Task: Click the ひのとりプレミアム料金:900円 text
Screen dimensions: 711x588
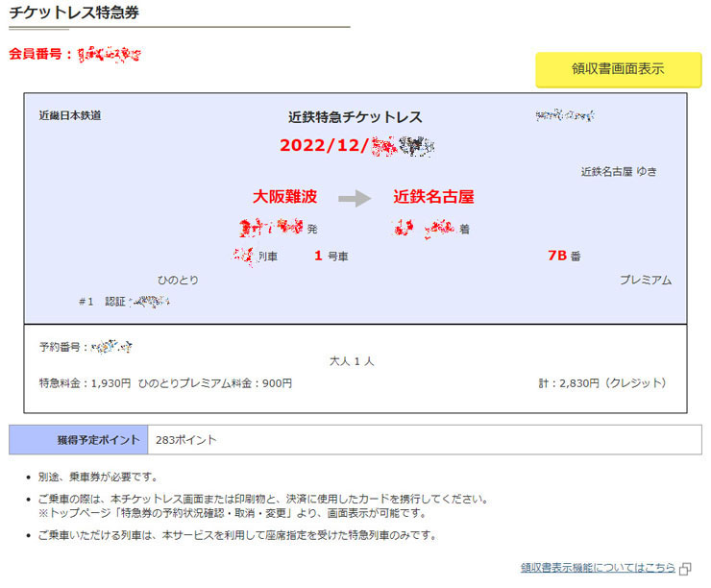Action: 215,383
